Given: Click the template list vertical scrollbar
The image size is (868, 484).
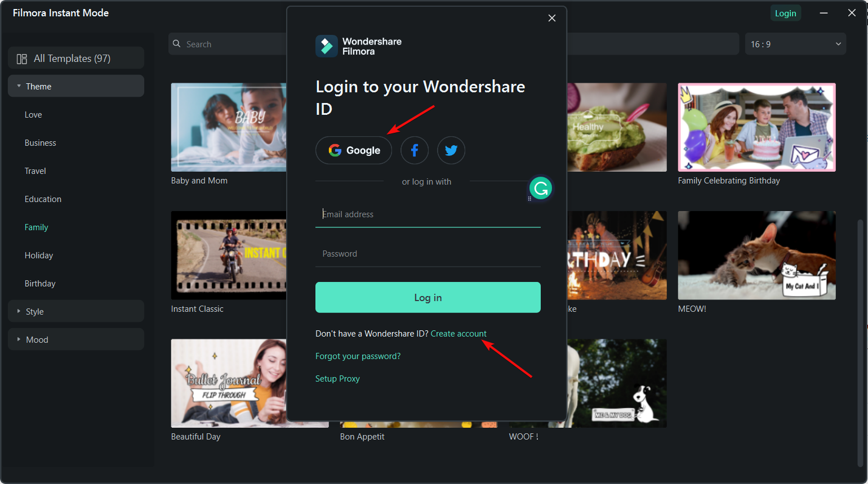Looking at the screenshot, I should pos(860,343).
